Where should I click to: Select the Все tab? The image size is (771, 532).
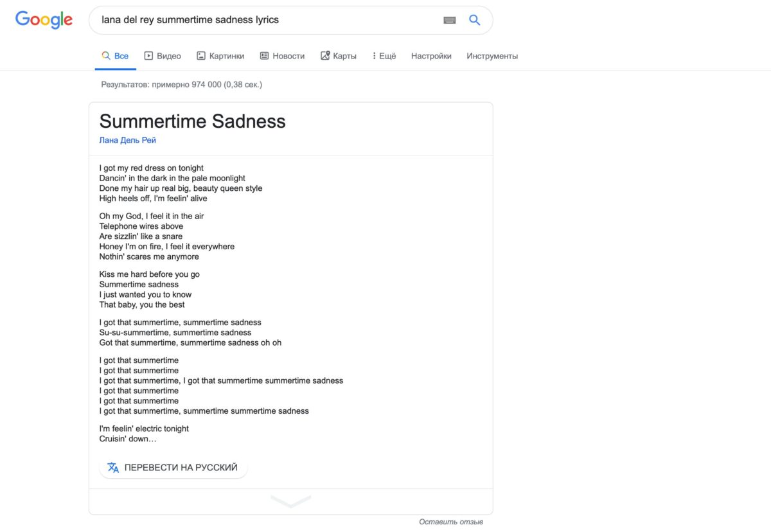[115, 56]
